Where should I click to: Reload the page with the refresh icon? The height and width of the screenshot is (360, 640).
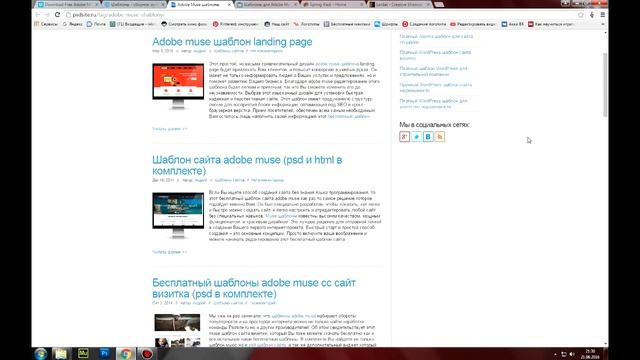(58, 15)
